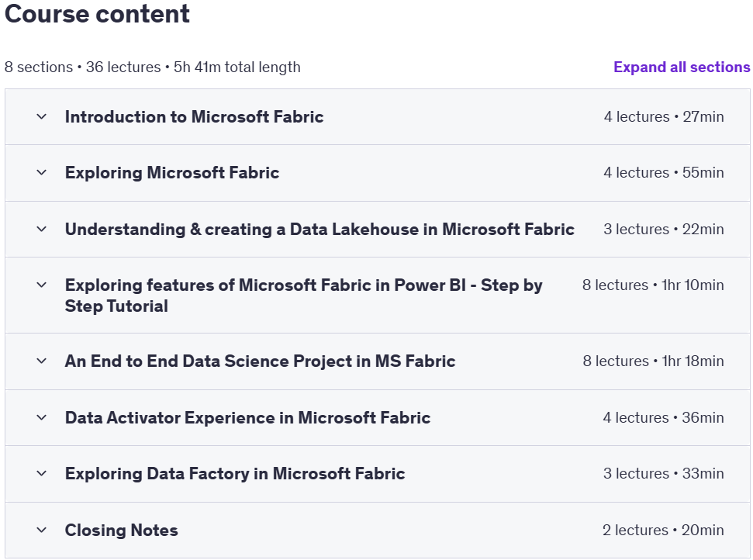Click the '3 lectures • 22min' text
Screen dimensions: 753x560
pos(664,229)
